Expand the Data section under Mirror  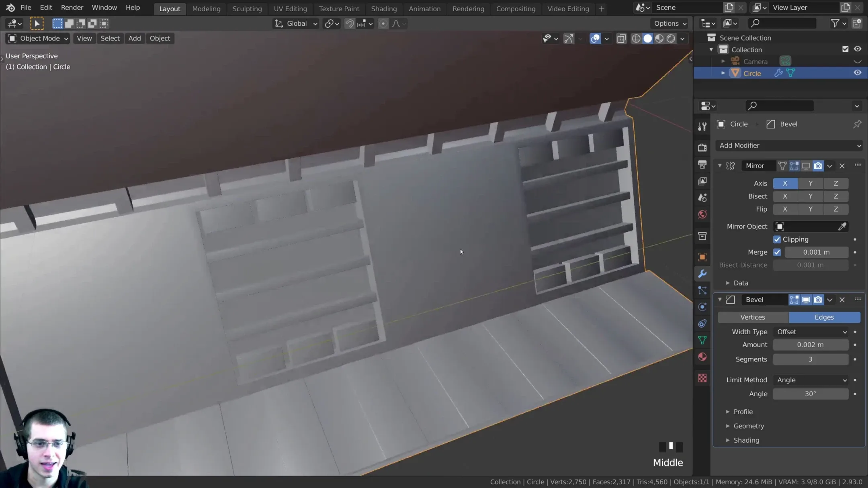(741, 283)
